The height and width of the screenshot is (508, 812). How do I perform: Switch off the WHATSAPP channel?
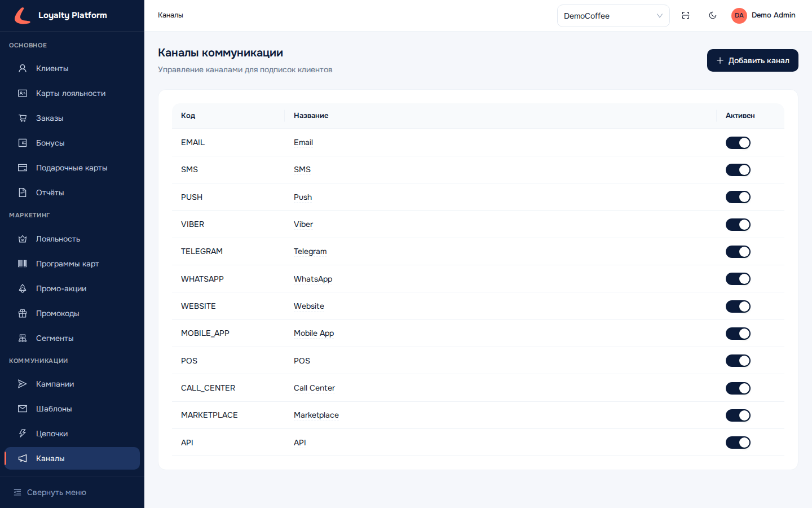tap(738, 279)
